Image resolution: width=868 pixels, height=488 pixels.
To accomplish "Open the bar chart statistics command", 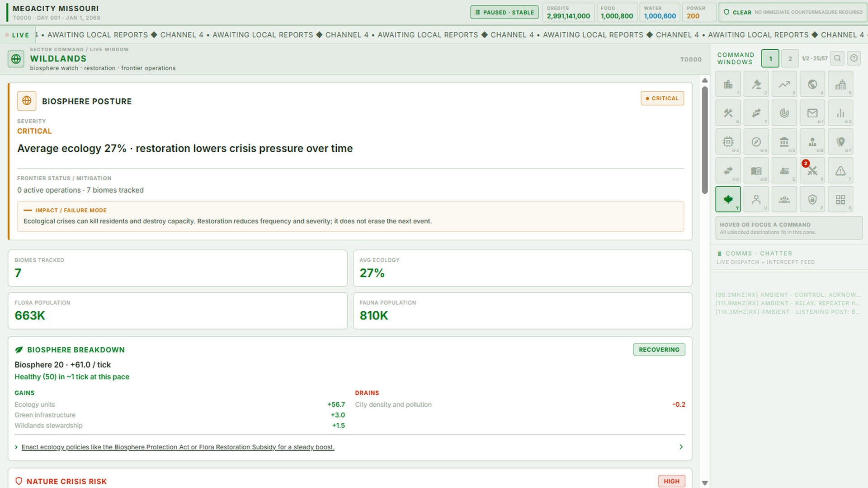I will click(840, 113).
